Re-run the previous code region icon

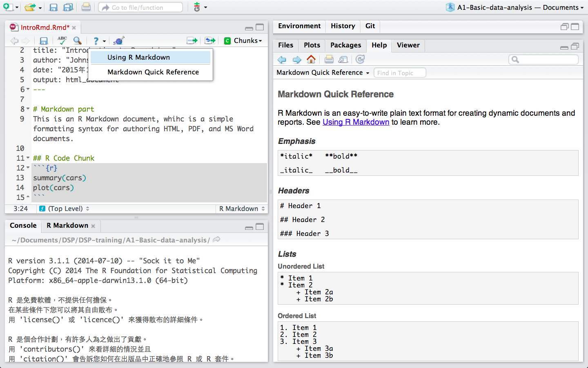pos(210,40)
